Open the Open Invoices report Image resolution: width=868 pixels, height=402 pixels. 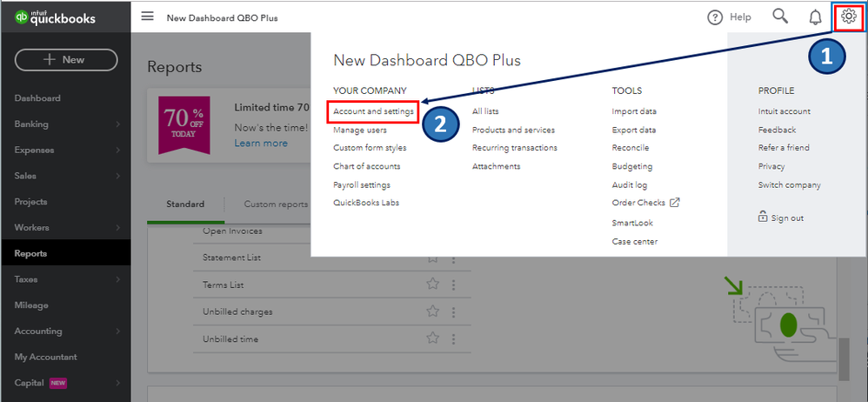click(x=232, y=231)
